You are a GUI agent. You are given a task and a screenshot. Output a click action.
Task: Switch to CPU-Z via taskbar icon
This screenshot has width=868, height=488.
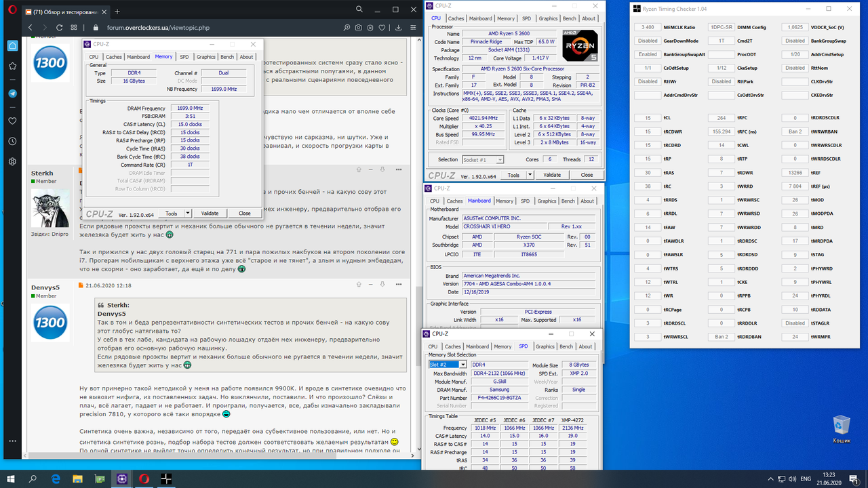(x=122, y=479)
